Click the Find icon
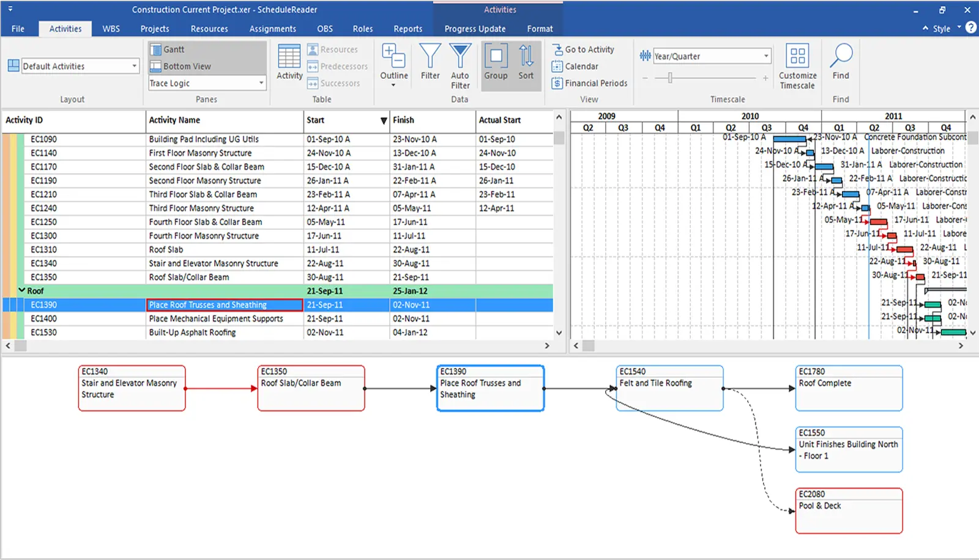This screenshot has width=979, height=560. (840, 61)
